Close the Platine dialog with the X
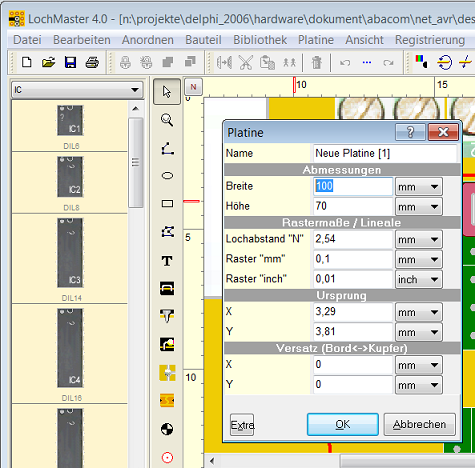Viewport: 475px width, 468px height. [443, 132]
